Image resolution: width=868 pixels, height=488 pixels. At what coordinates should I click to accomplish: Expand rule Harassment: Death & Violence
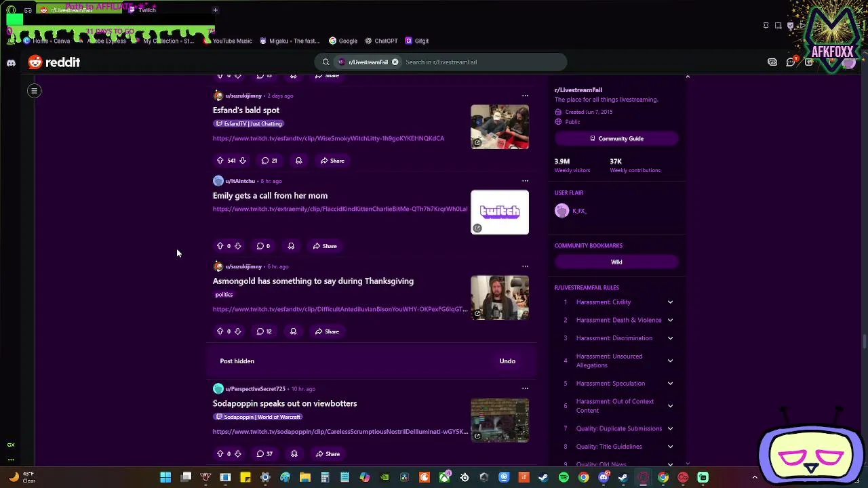click(x=670, y=320)
